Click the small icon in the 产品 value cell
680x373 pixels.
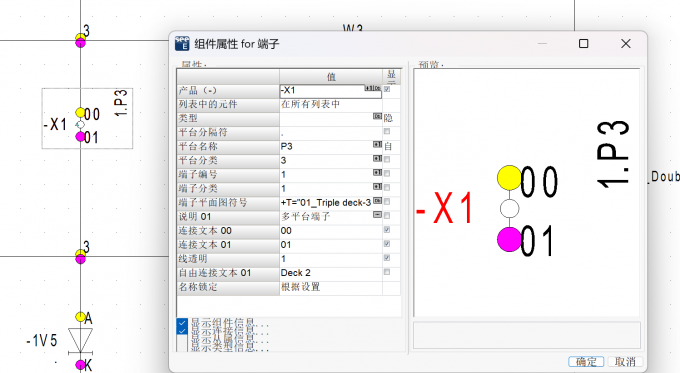(373, 88)
